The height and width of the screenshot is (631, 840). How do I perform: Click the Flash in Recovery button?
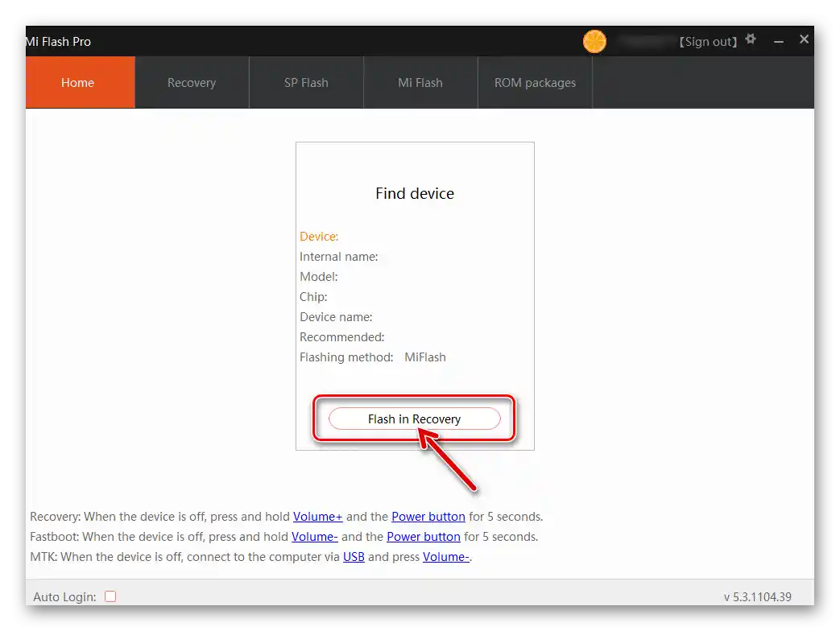(x=414, y=419)
